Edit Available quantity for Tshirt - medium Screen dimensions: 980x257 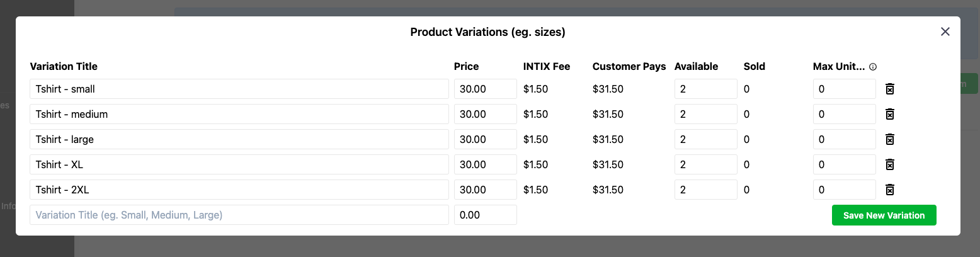tap(706, 114)
